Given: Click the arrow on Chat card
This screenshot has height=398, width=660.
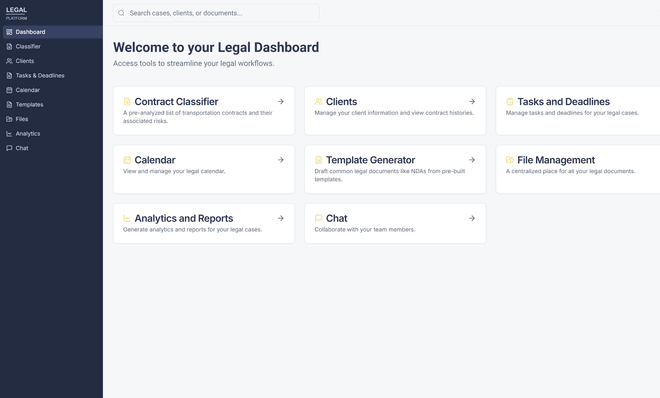Looking at the screenshot, I should coord(472,218).
